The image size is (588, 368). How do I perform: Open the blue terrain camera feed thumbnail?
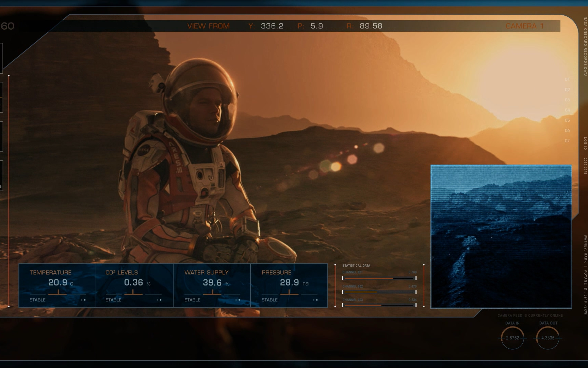[501, 236]
